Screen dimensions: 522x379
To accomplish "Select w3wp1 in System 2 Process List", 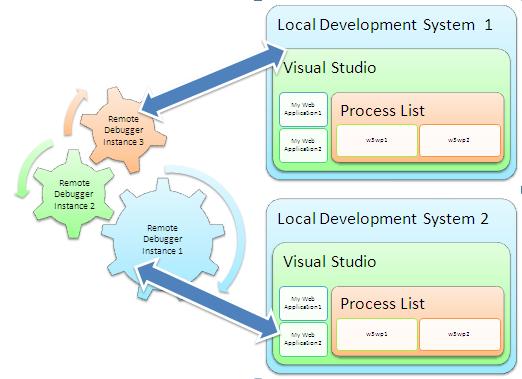I will point(377,334).
